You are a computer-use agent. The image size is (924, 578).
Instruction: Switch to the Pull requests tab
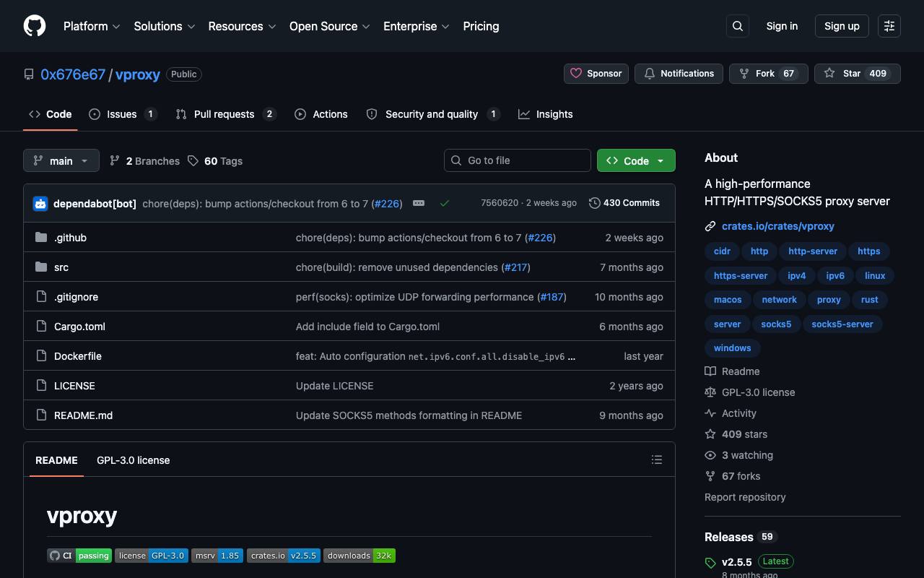[x=226, y=114]
